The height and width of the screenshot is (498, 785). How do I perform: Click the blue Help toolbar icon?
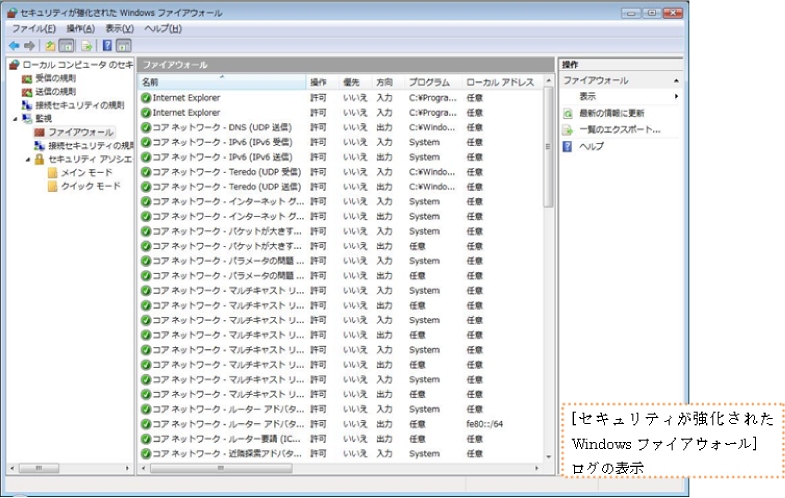[108, 46]
